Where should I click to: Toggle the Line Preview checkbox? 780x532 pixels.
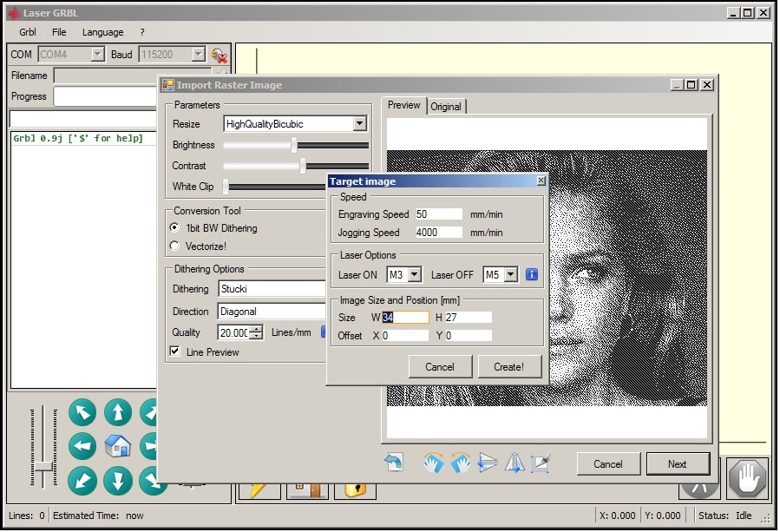tap(175, 351)
